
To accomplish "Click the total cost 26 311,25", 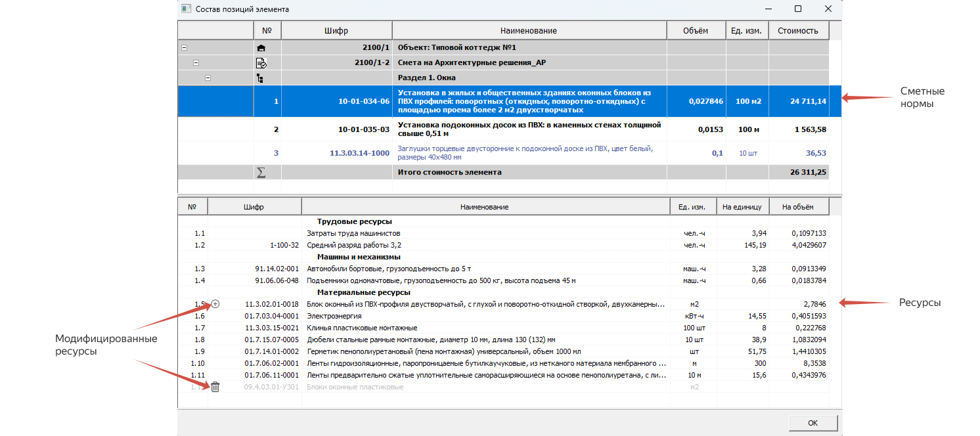I will click(808, 172).
